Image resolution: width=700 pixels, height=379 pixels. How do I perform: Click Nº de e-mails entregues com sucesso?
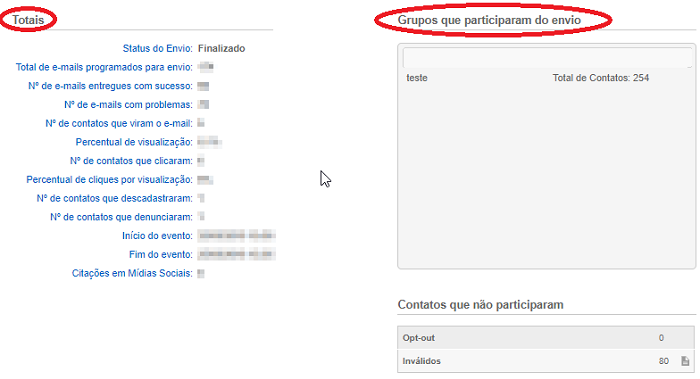click(110, 86)
